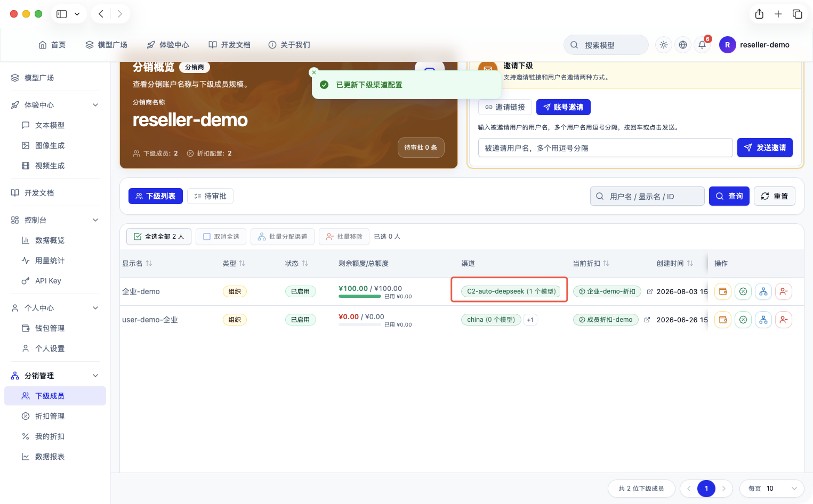Click wallet icon for 企业-demo row

click(x=723, y=291)
